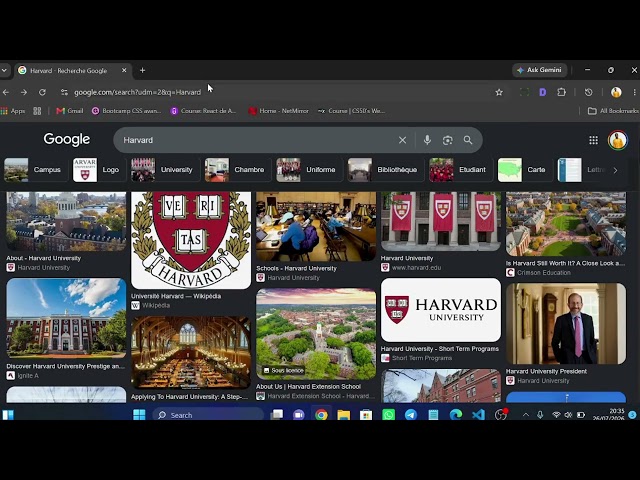Open Course: React de A... bookmark
This screenshot has width=640, height=480.
(203, 111)
